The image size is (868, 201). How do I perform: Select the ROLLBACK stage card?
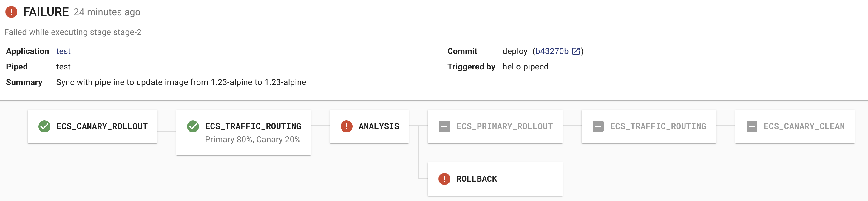coord(495,179)
